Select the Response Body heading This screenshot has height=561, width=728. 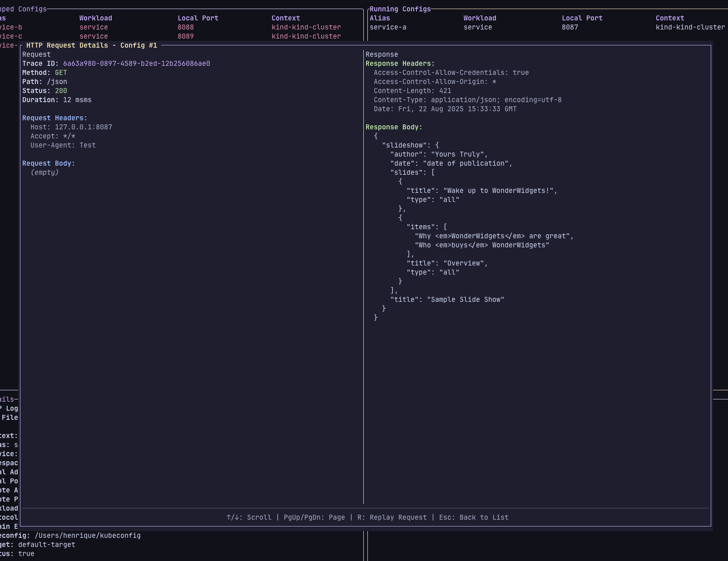tap(394, 127)
